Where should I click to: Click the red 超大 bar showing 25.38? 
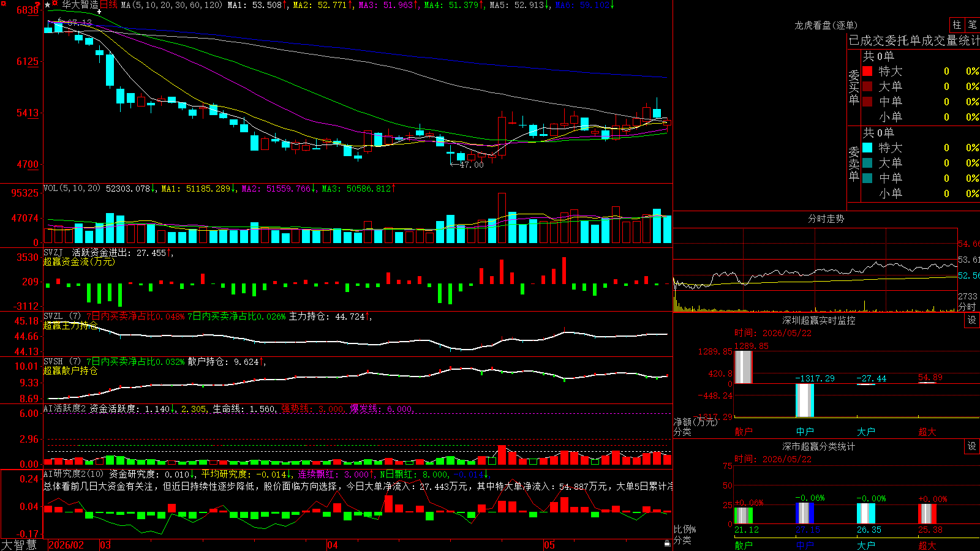coord(927,514)
